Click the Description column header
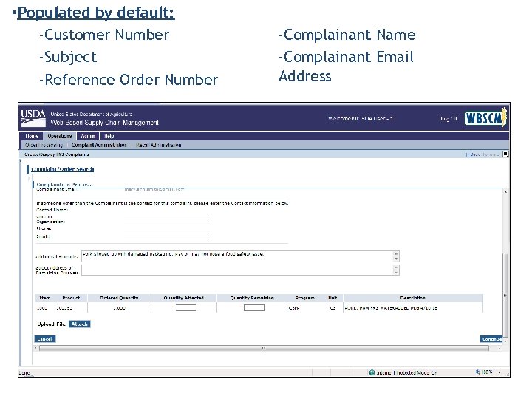Viewport: 532px width, 399px height. [x=412, y=298]
